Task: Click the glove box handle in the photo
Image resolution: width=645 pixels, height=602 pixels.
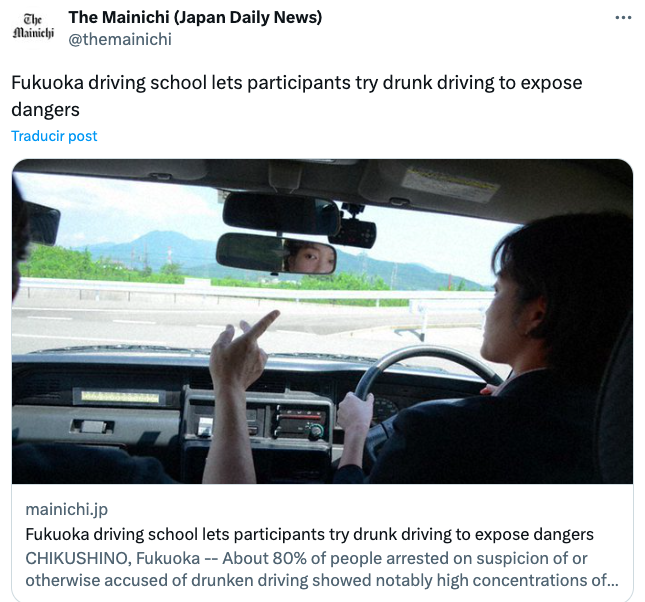Action: point(92,426)
